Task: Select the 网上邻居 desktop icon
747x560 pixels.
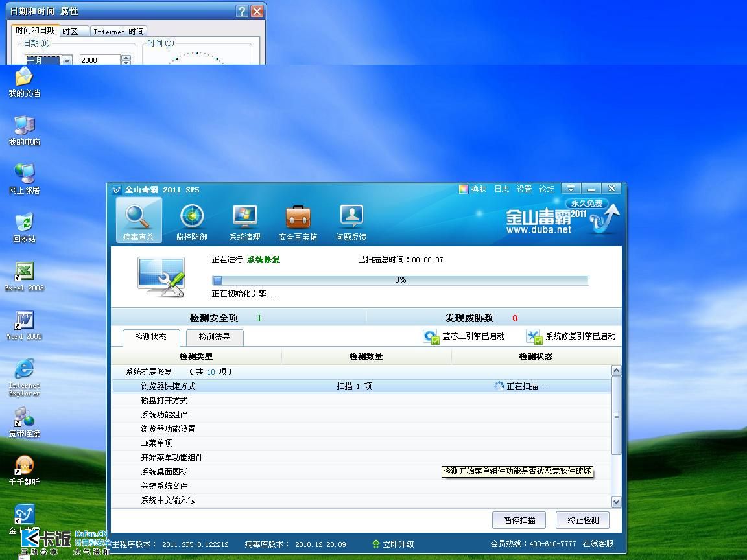Action: 24,179
